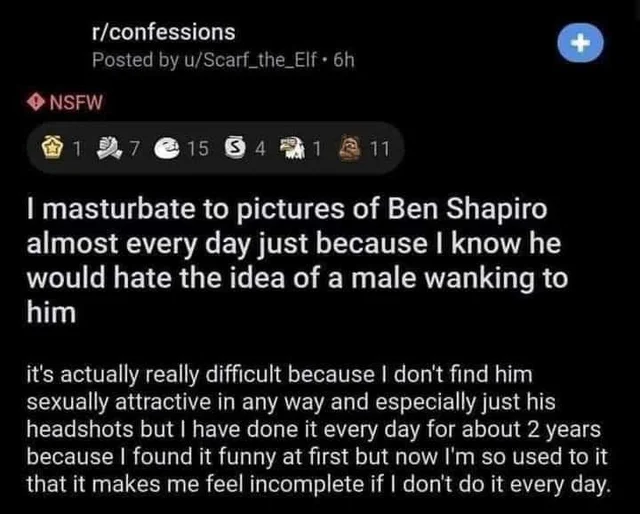Click the 6h post timestamp
640x514 pixels.
[344, 59]
